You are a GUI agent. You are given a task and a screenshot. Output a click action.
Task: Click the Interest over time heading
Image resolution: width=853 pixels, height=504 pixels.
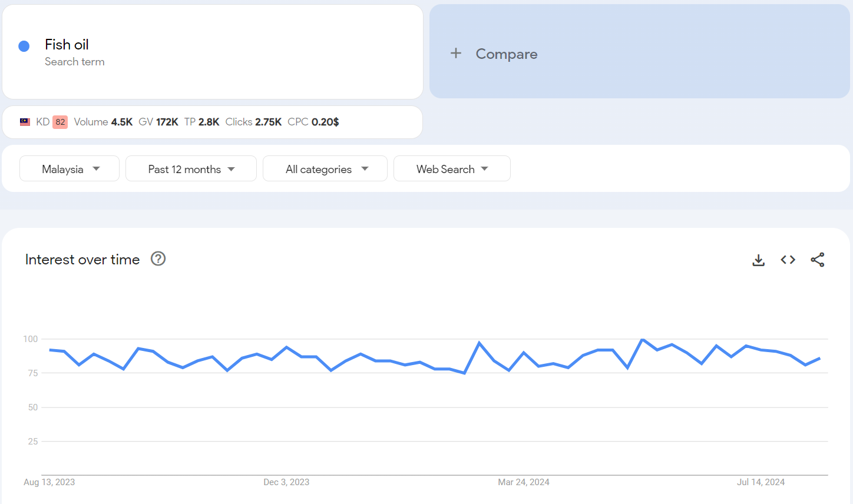82,260
